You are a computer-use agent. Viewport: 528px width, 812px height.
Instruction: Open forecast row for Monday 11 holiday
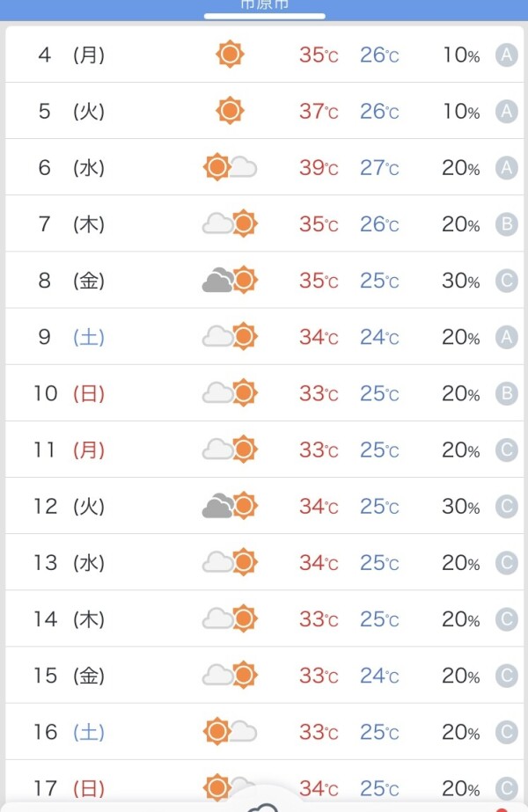click(x=264, y=450)
